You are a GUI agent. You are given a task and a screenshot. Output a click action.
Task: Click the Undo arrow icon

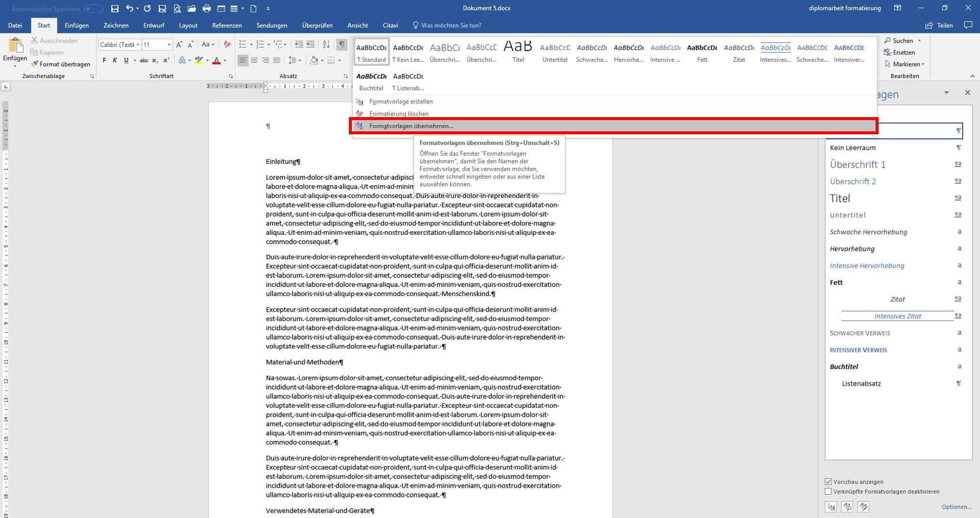[129, 8]
